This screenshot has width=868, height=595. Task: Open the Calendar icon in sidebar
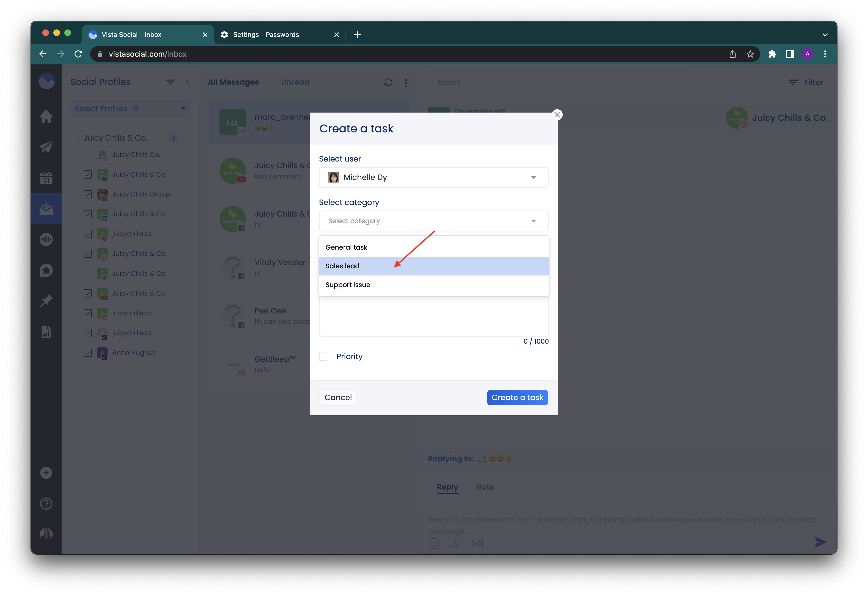[x=46, y=178]
